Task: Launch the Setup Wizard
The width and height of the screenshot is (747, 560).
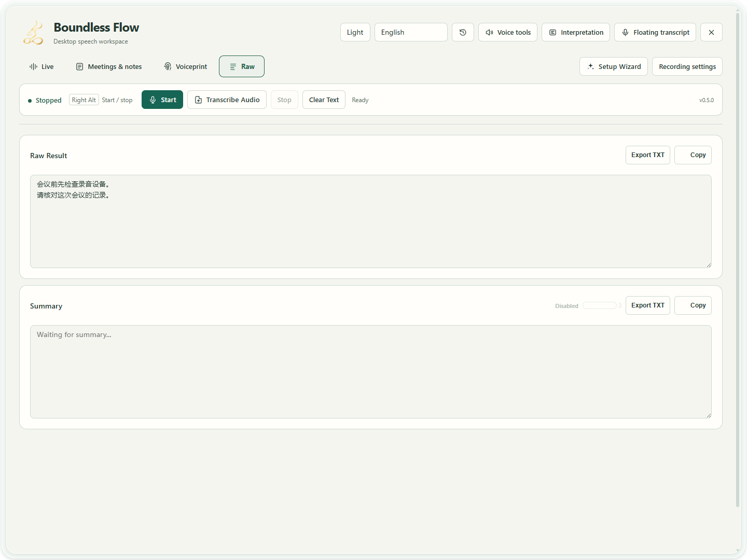Action: 614,66
